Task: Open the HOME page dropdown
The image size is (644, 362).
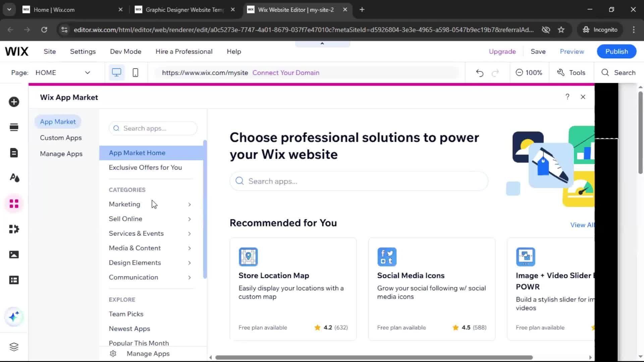Action: click(x=63, y=73)
